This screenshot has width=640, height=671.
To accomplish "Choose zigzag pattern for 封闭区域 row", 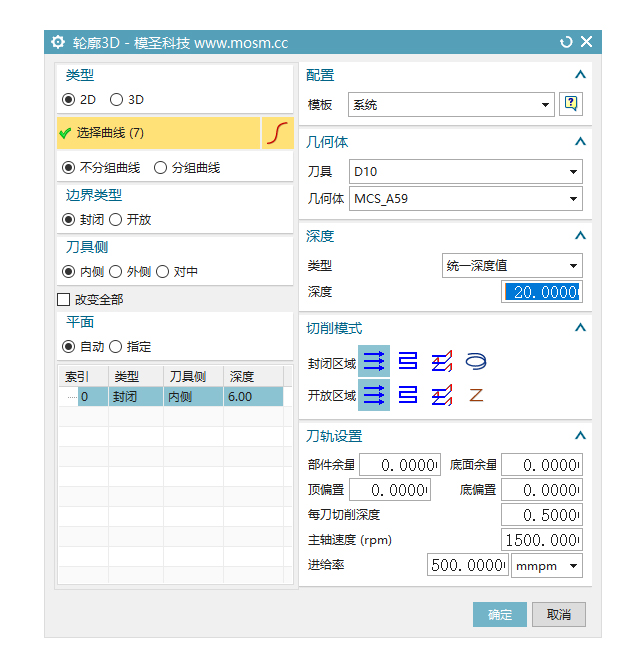I will point(408,361).
